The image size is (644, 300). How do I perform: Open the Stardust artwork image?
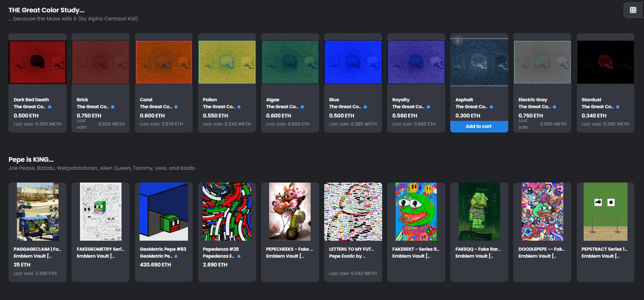606,62
